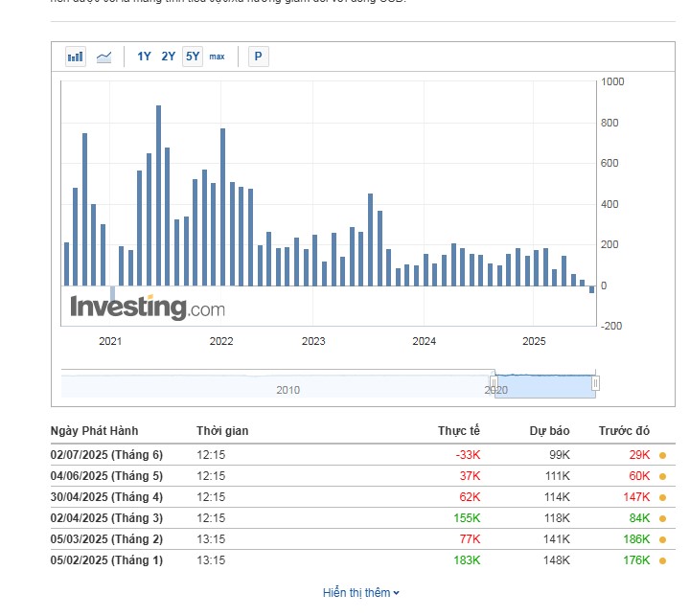Click the previous value 84K
690x616 pixels.
pyautogui.click(x=639, y=518)
